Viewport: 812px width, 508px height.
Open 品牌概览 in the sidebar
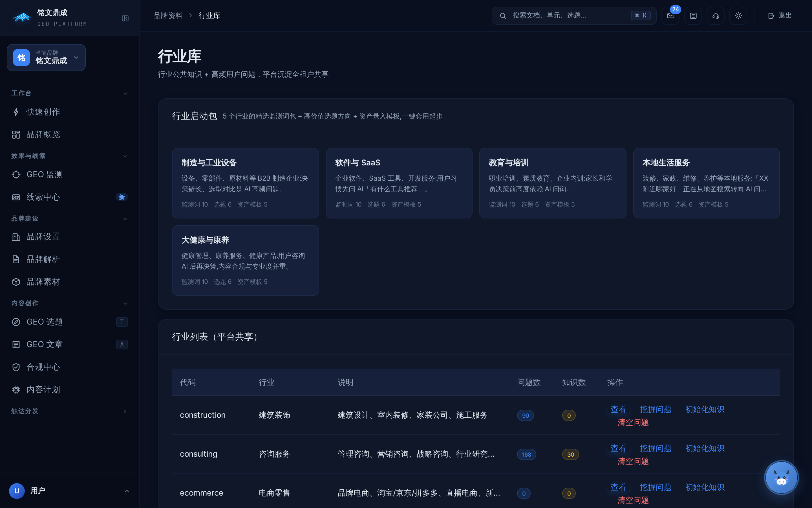click(69, 134)
